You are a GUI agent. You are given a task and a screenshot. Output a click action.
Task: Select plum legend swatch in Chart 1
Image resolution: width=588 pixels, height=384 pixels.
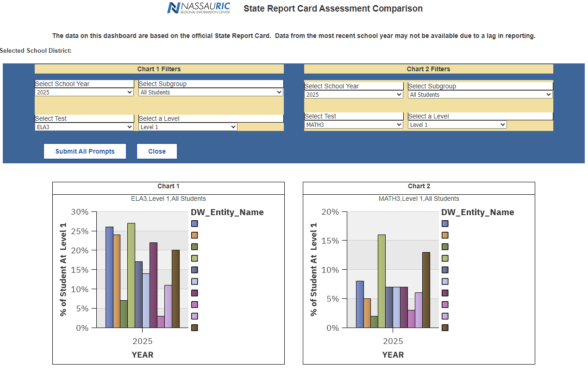(x=194, y=293)
